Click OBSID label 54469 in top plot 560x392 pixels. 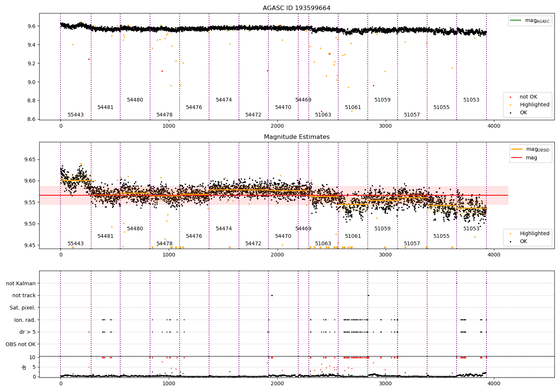coord(303,100)
